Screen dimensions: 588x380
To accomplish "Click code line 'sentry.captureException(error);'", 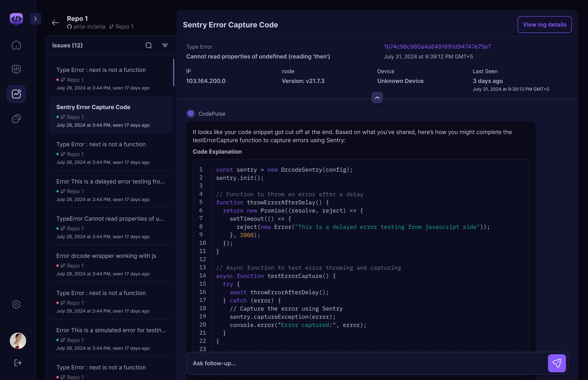I will pos(283,317).
